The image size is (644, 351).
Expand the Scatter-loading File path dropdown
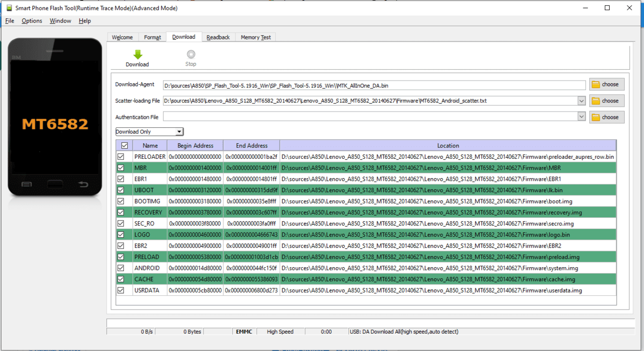(581, 101)
